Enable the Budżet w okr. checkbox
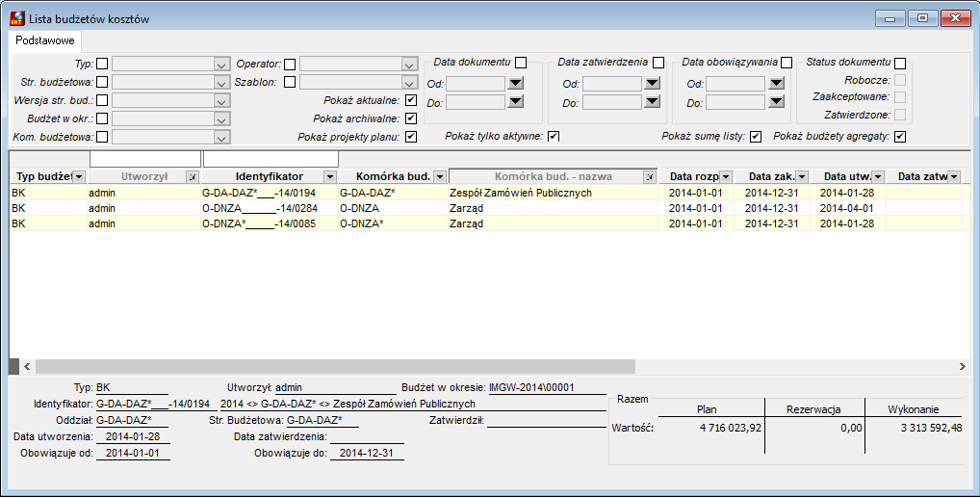Image resolution: width=980 pixels, height=498 pixels. pyautogui.click(x=102, y=118)
